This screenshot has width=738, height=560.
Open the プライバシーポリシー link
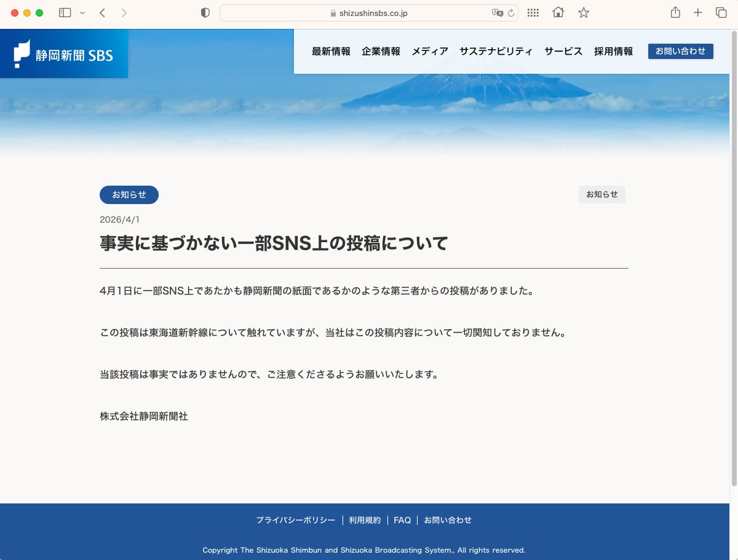tap(296, 519)
